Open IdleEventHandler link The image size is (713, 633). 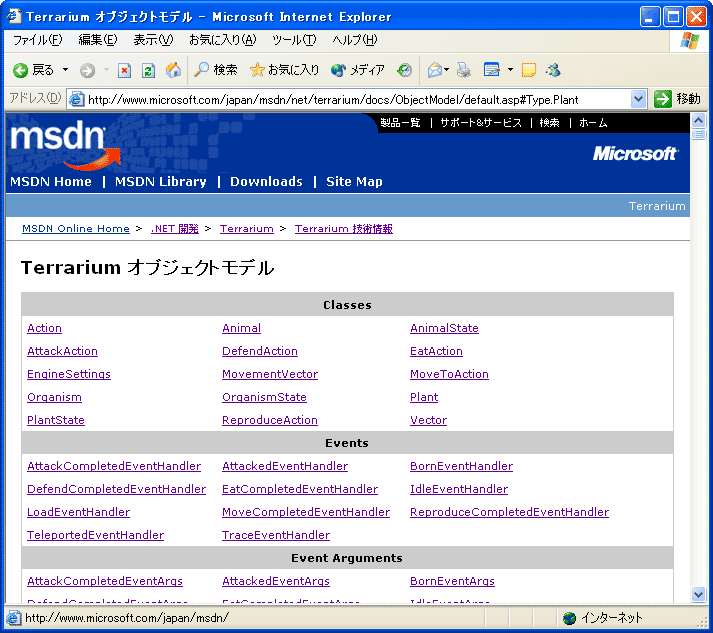tap(459, 489)
